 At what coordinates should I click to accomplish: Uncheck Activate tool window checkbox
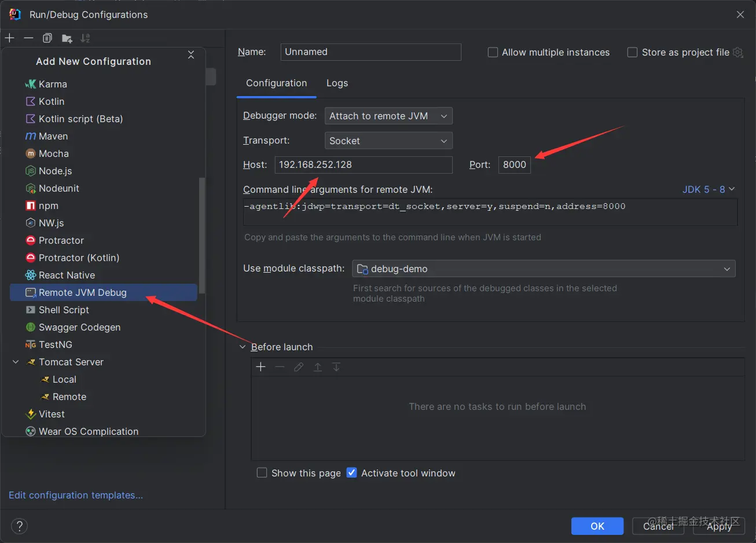tap(351, 473)
